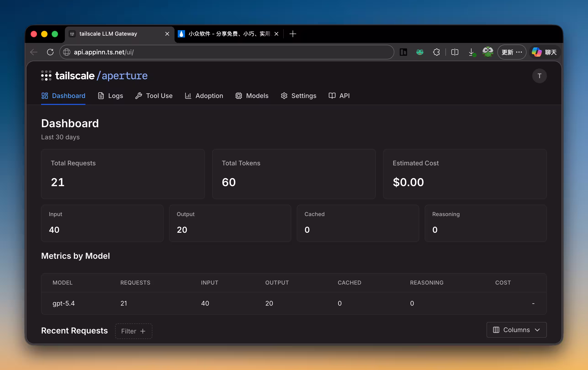Select the Tool Use wrench icon
This screenshot has width=588, height=370.
139,96
